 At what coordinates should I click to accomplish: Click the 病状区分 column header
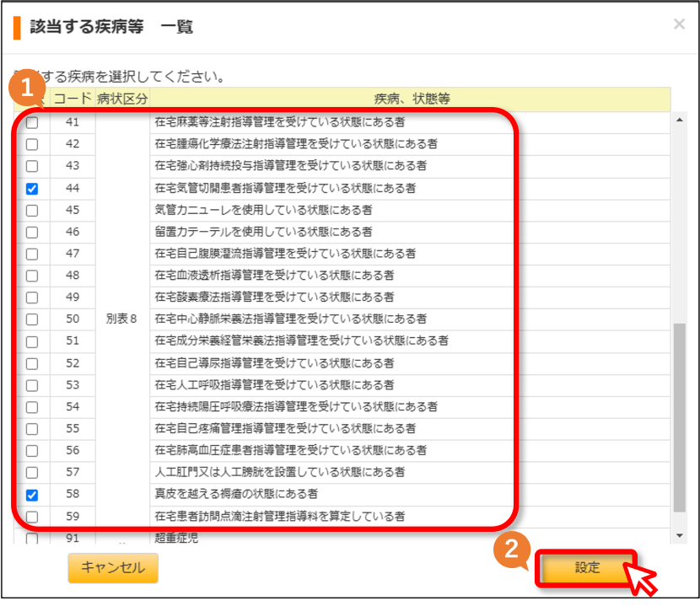(x=122, y=99)
